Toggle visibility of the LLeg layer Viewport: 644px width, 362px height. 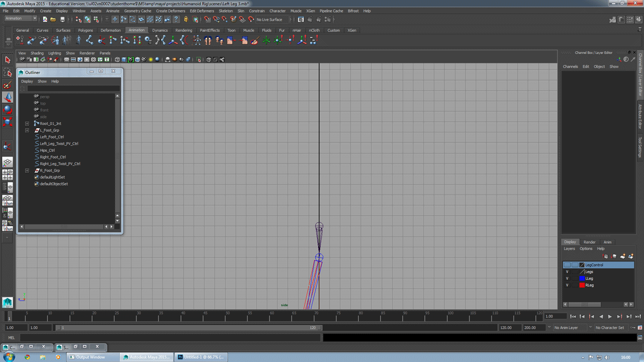pyautogui.click(x=567, y=279)
